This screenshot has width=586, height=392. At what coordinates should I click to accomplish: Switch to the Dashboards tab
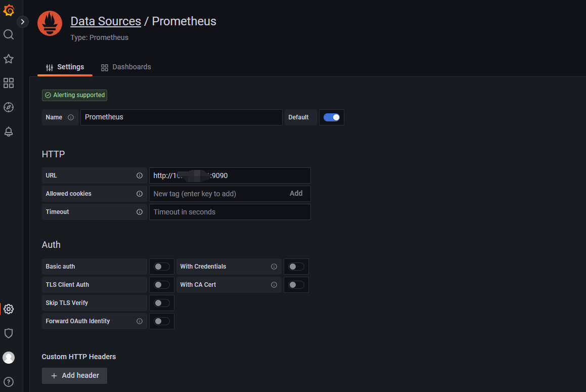pyautogui.click(x=126, y=67)
